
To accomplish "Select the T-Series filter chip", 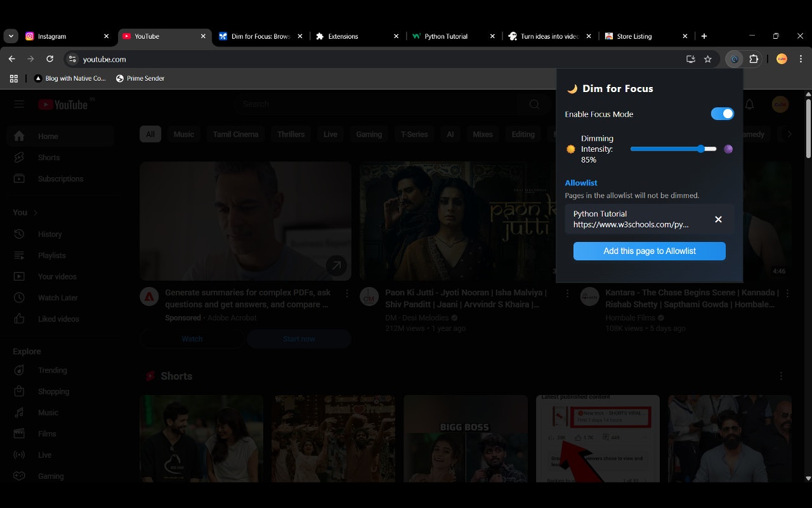I will [x=414, y=134].
